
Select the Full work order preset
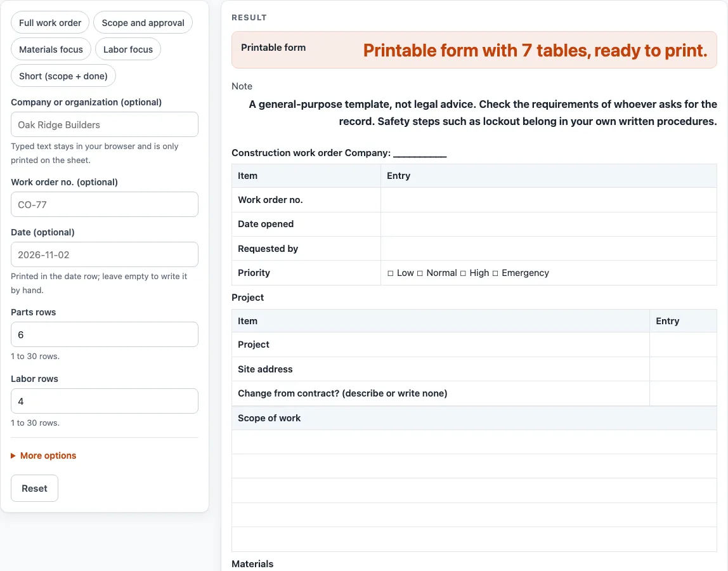[x=50, y=23]
